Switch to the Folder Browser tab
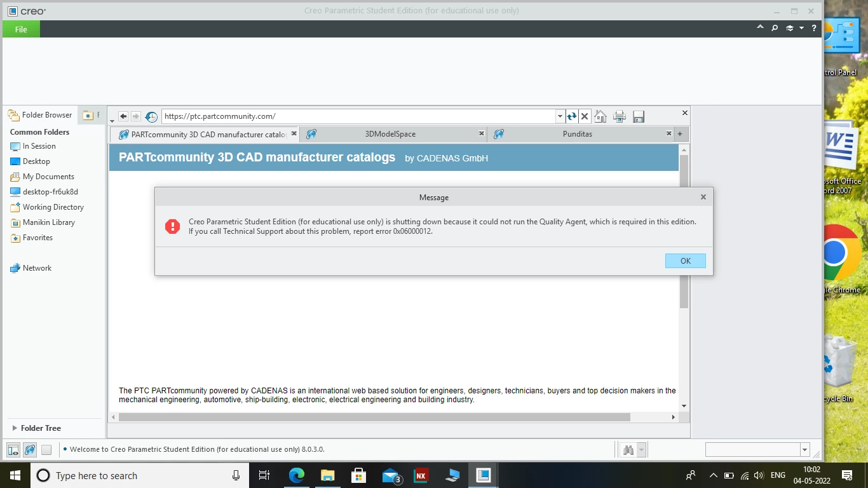This screenshot has height=488, width=868. pos(40,115)
